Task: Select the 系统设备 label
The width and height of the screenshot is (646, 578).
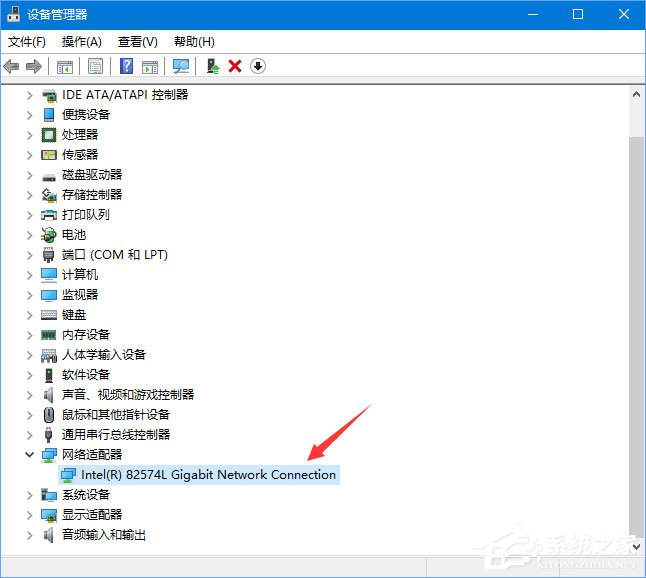Action: [86, 494]
